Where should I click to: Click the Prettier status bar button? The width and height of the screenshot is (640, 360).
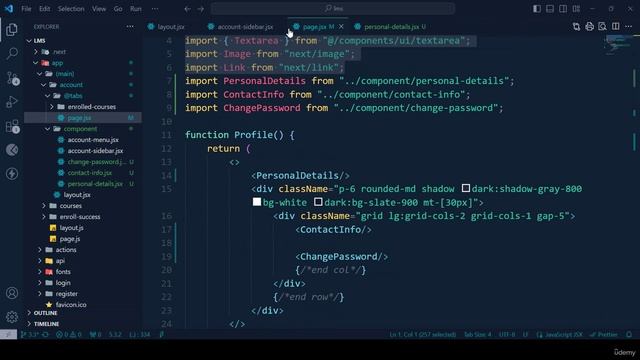click(x=604, y=334)
